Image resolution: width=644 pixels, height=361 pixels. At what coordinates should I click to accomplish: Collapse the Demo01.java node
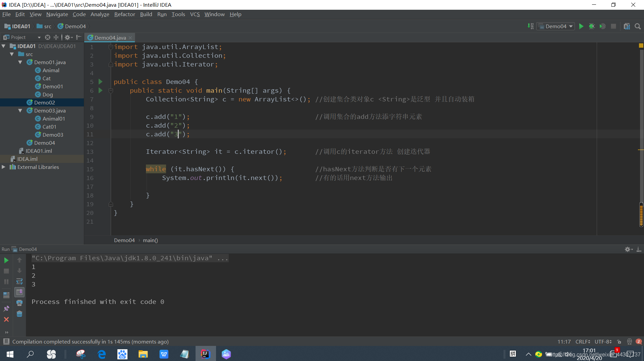(20, 62)
